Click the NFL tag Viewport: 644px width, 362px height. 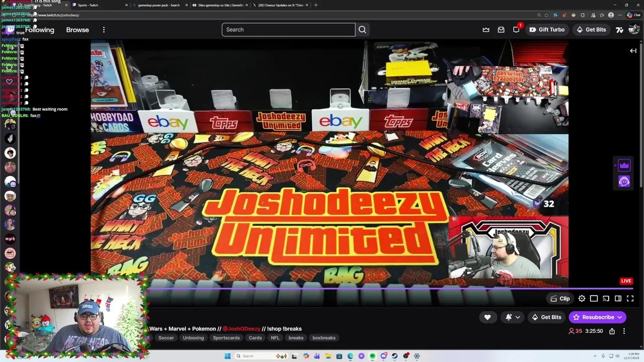(x=275, y=338)
